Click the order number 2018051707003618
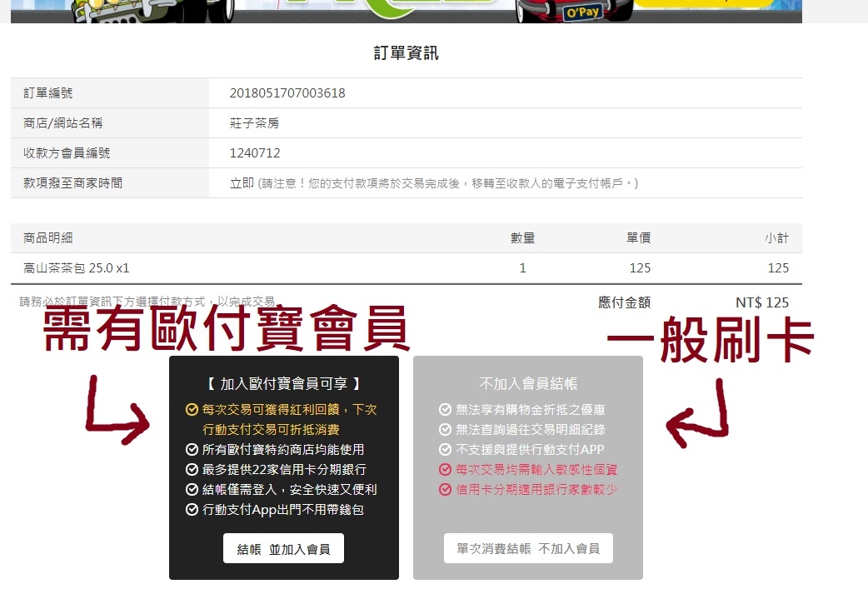The width and height of the screenshot is (868, 604). point(287,93)
